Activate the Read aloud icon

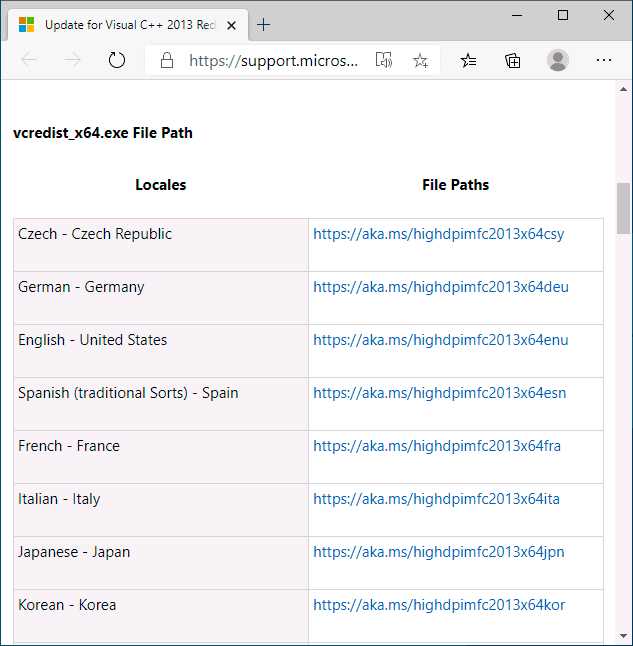[384, 60]
